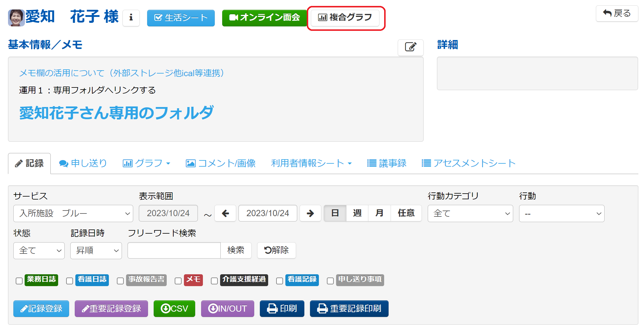The width and height of the screenshot is (644, 330).
Task: Enable the 看護日誌 checkbox
Action: [70, 281]
